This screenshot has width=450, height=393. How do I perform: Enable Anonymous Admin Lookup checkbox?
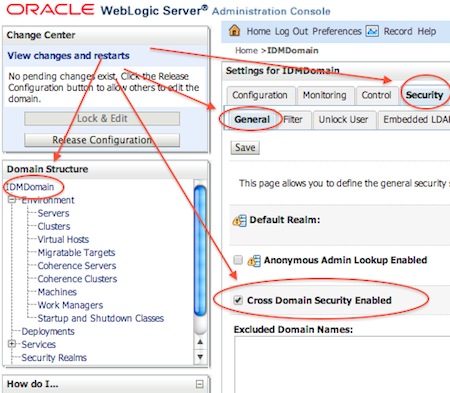tap(238, 260)
